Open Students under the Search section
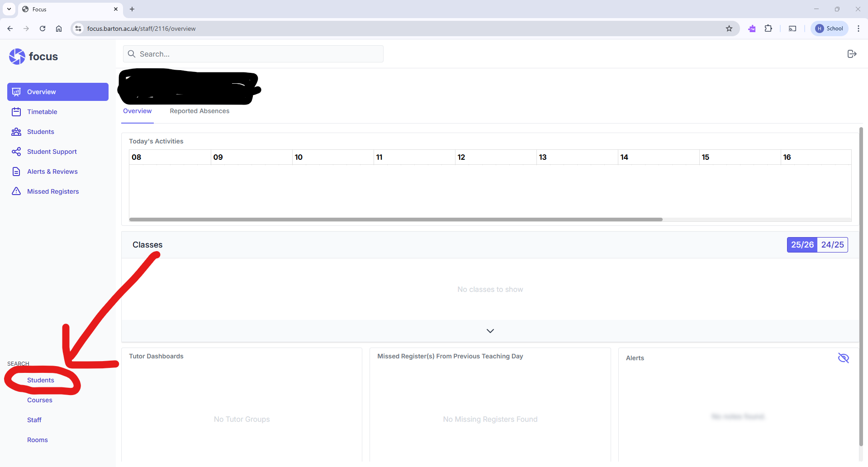The image size is (868, 467). [x=41, y=380]
